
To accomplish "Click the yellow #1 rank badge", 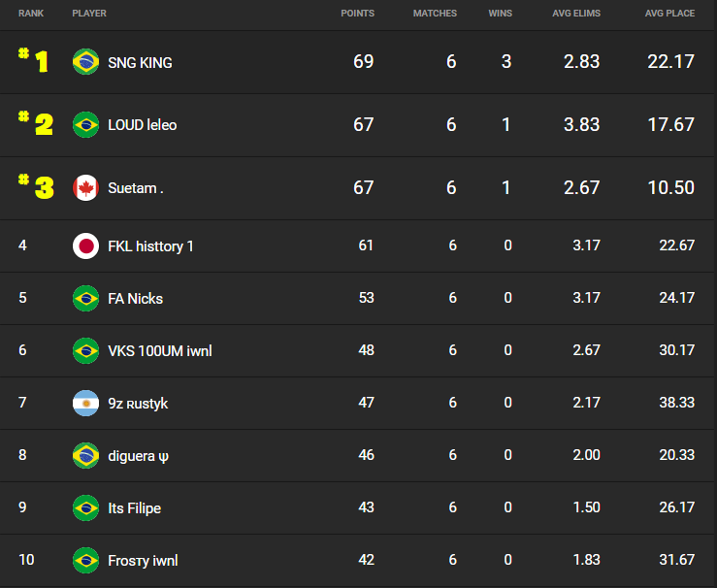I will [x=33, y=60].
